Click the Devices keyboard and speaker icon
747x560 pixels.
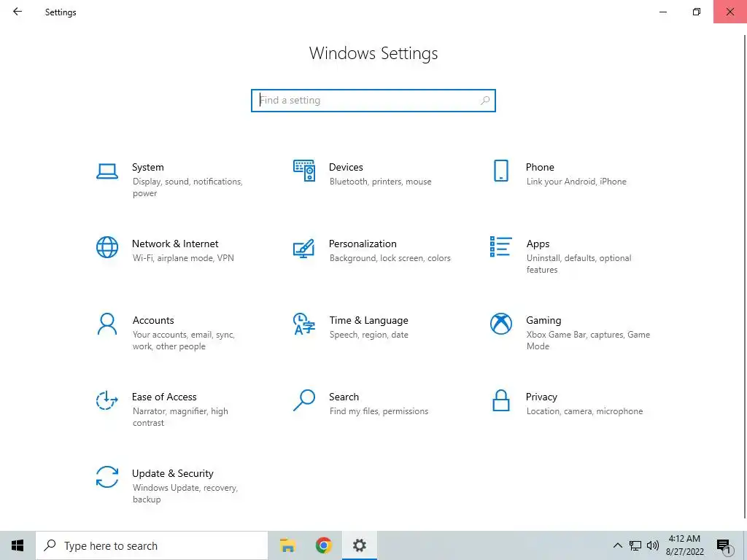(304, 171)
